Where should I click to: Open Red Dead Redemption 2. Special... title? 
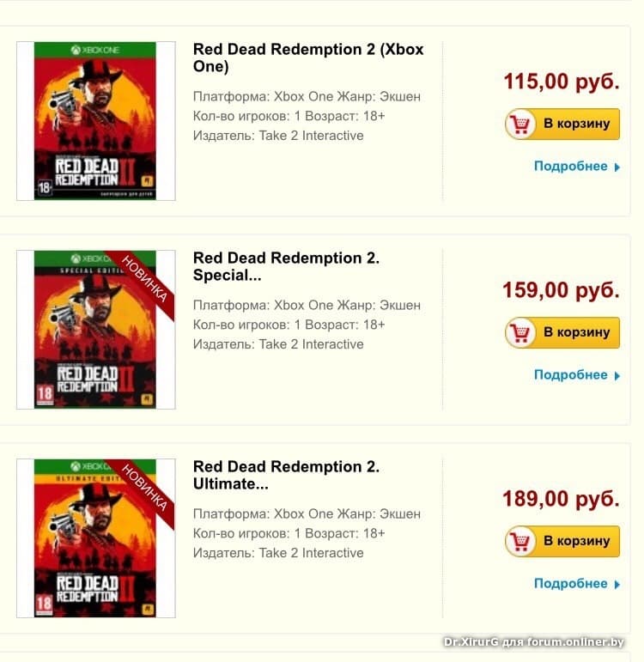pyautogui.click(x=286, y=266)
